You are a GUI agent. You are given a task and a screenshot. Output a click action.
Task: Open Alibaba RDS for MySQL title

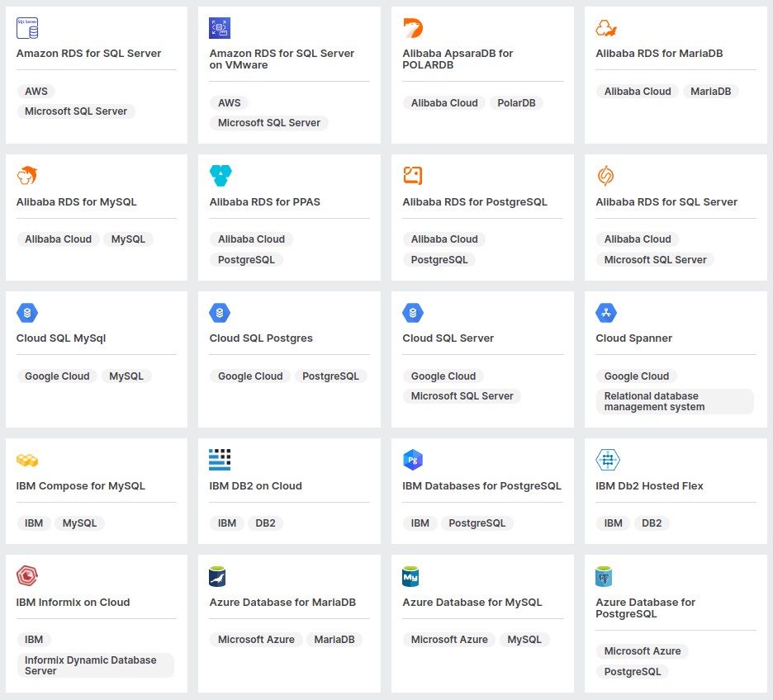click(77, 202)
